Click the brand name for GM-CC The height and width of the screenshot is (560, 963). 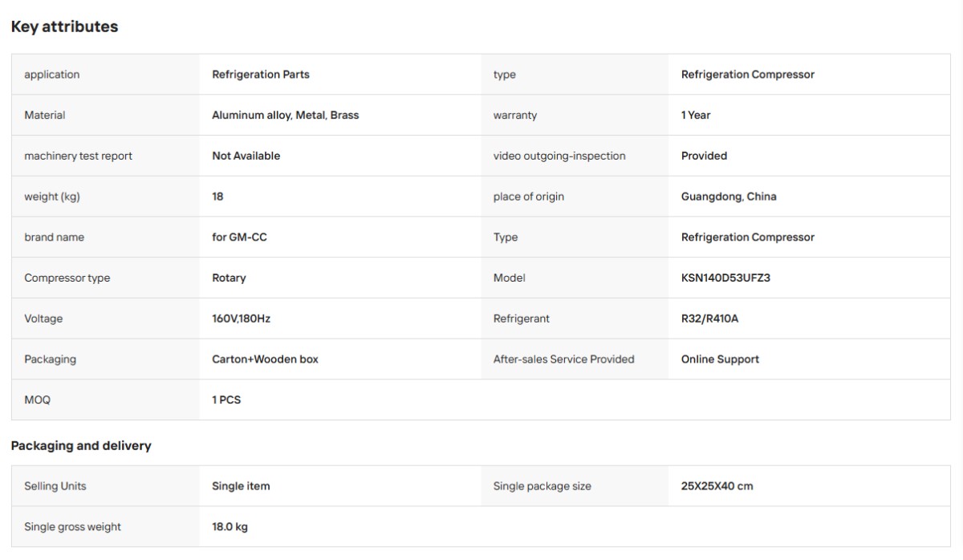point(240,237)
